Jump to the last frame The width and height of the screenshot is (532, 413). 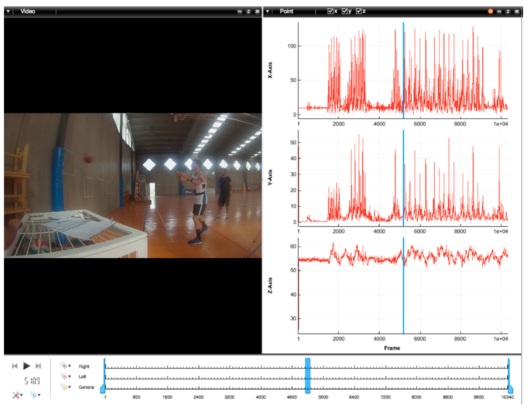pos(38,366)
